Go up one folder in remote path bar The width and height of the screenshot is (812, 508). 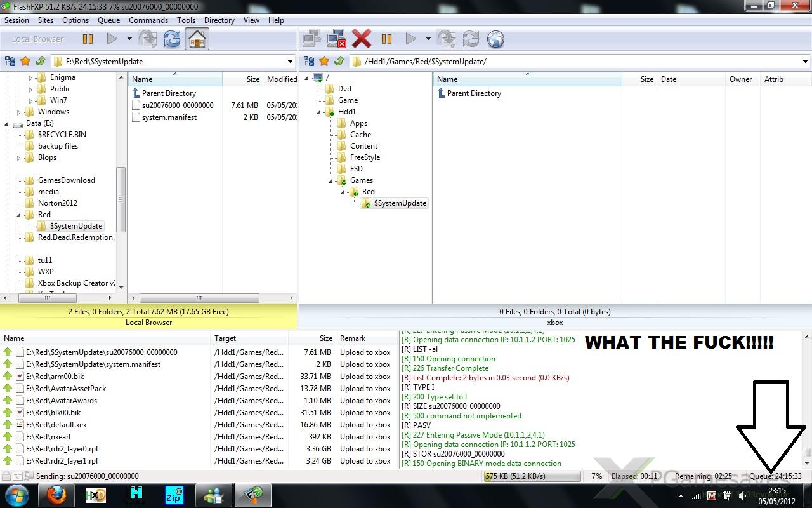(x=339, y=62)
